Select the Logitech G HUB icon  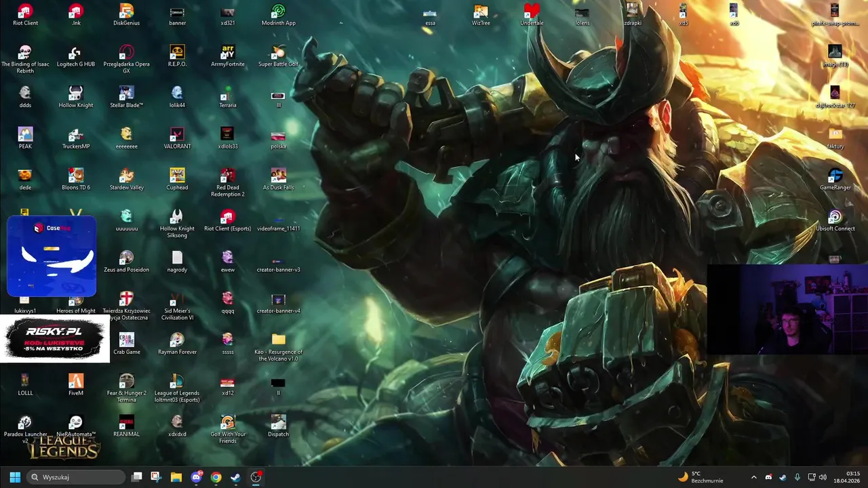coord(76,56)
